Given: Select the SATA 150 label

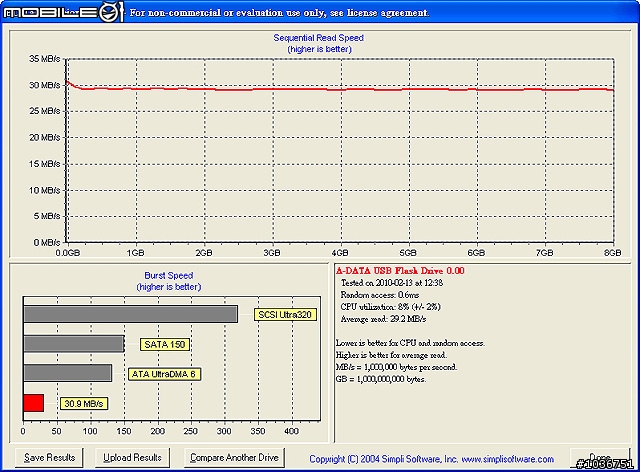Looking at the screenshot, I should tap(165, 345).
